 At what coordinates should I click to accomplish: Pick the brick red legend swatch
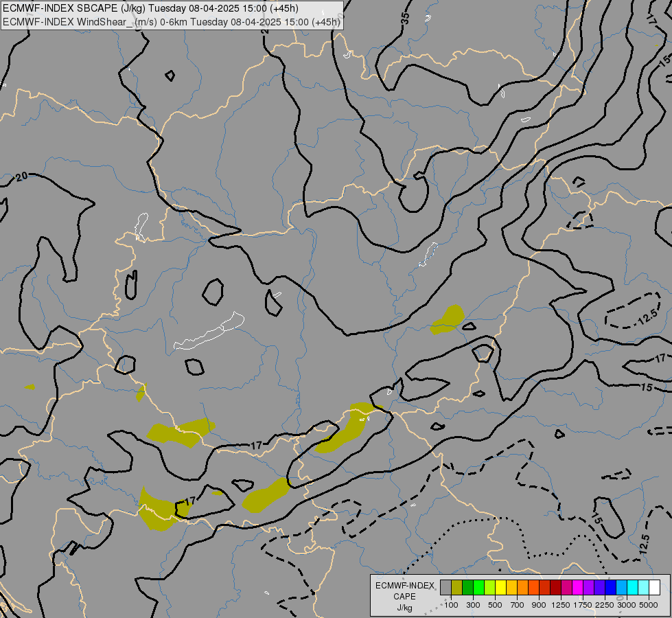(x=545, y=587)
